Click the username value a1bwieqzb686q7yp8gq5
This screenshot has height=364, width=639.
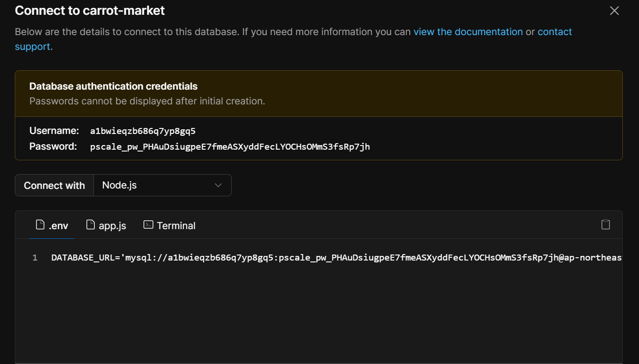point(143,131)
